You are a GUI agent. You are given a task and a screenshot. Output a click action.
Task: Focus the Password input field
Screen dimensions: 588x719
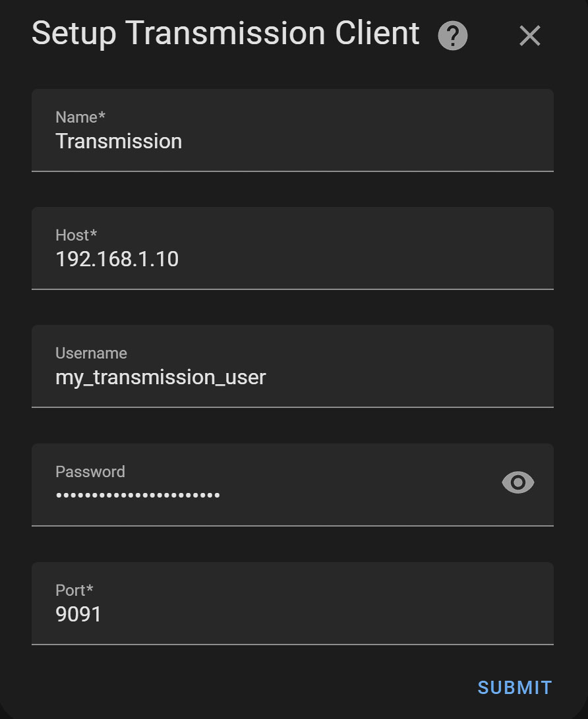293,484
